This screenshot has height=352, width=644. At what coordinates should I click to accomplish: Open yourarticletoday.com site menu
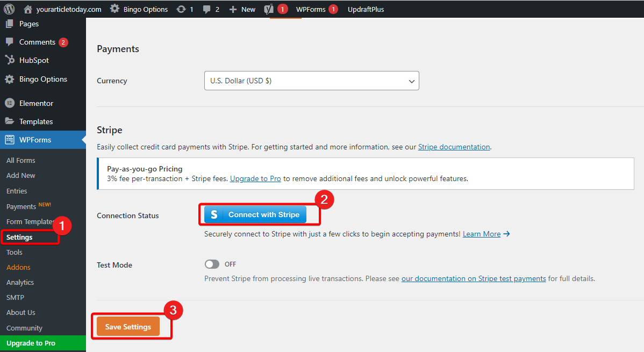69,9
